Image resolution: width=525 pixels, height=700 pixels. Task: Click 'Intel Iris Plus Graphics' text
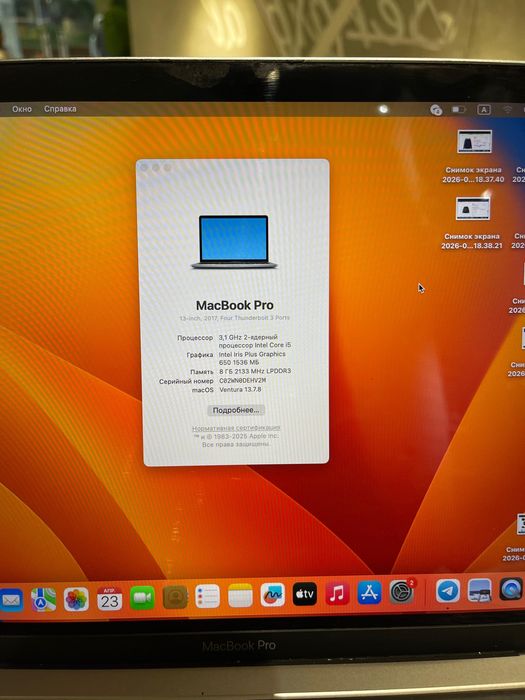pos(252,354)
